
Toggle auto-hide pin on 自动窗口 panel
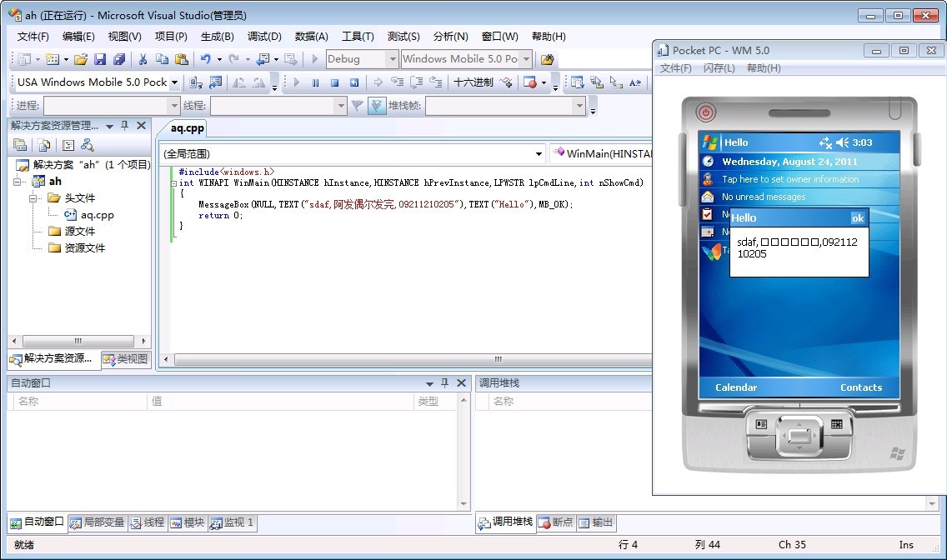click(x=444, y=383)
